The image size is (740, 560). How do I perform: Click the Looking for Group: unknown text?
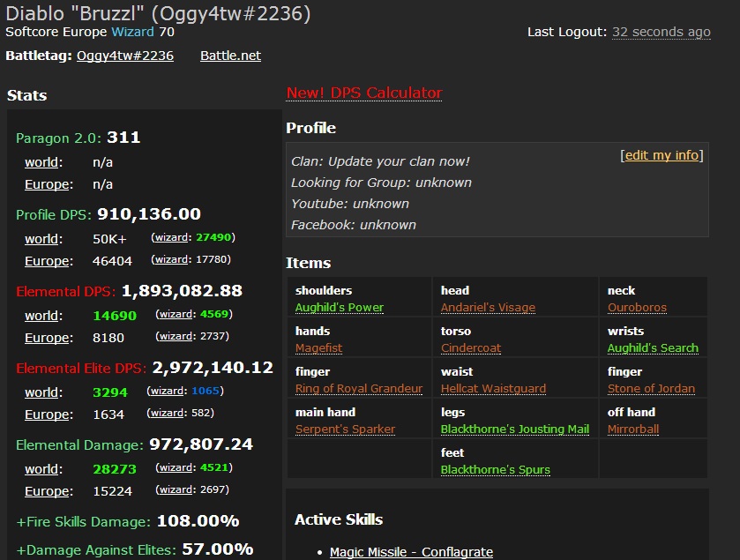(x=381, y=183)
